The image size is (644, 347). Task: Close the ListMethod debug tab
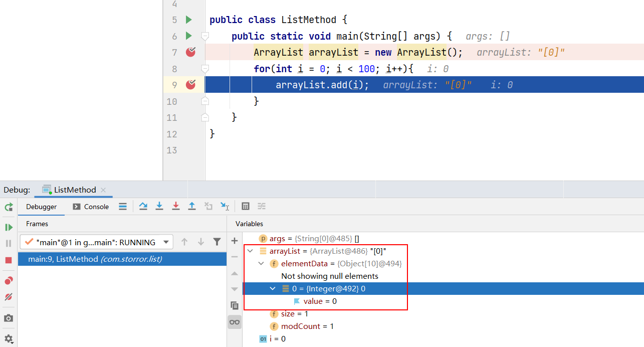point(103,190)
